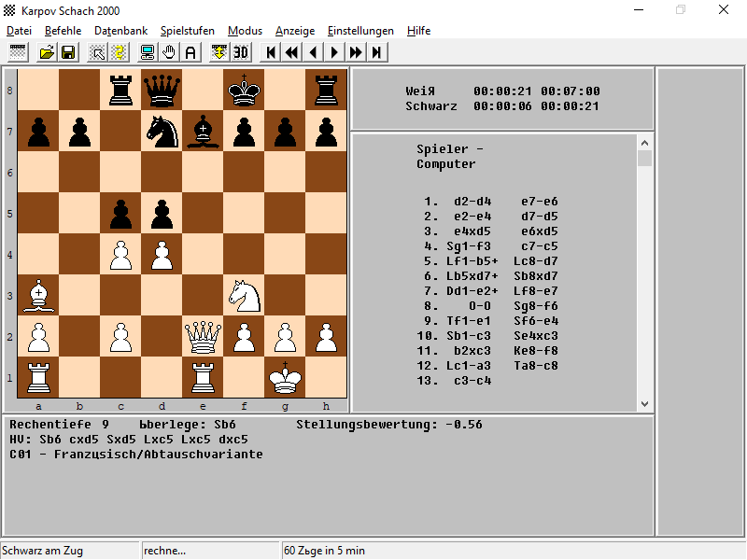Select the white pawn on c4
Viewport: 747px width, 560px height.
click(120, 254)
